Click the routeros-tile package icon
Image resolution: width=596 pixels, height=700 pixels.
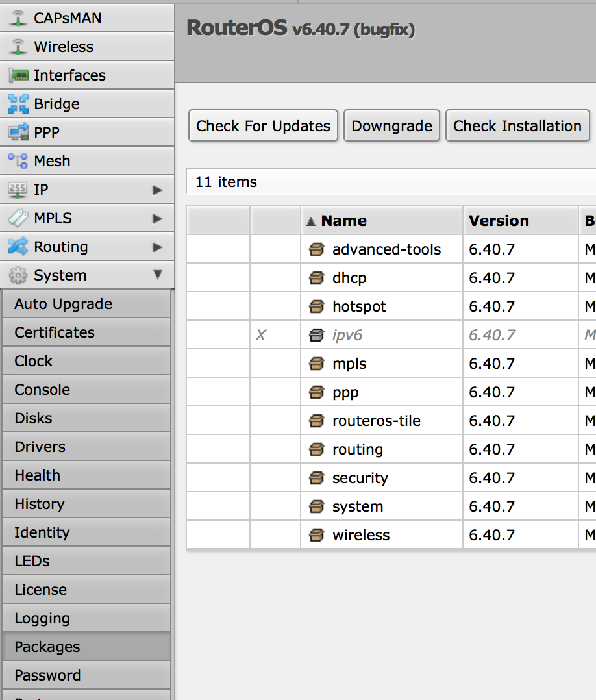click(317, 421)
